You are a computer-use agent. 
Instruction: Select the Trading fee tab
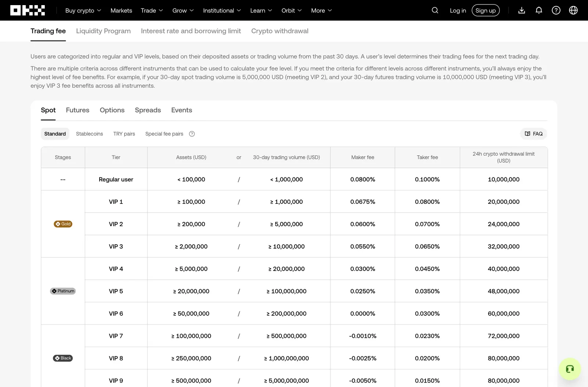coord(48,31)
